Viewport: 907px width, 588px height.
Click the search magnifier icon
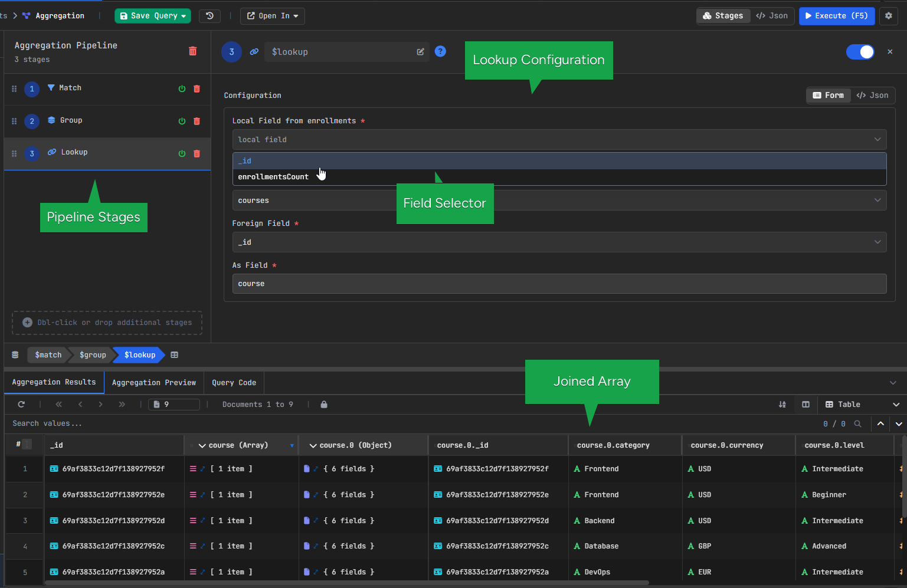coord(857,423)
